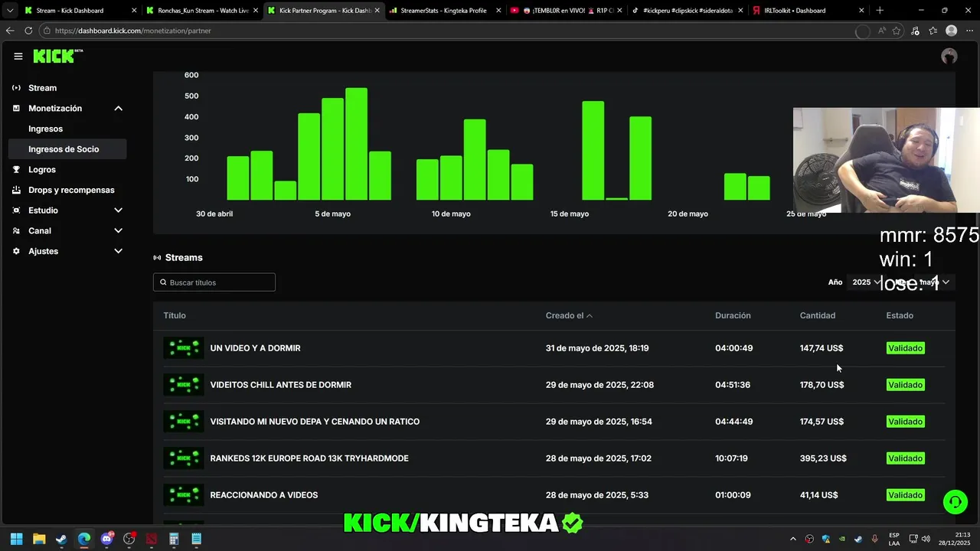Click VISITANDO MI NUEVO DEPA stream title
Viewport: 980px width, 551px height.
[x=315, y=422]
